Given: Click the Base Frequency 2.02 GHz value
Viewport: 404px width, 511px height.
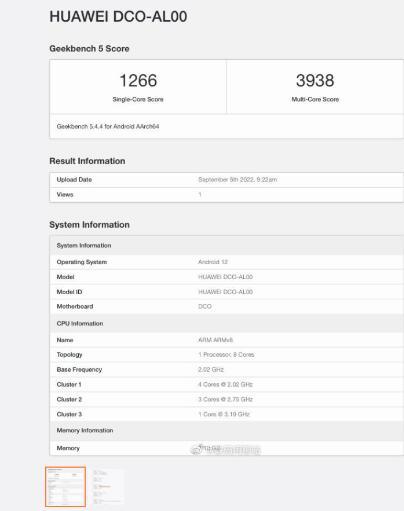Looking at the screenshot, I should 211,370.
